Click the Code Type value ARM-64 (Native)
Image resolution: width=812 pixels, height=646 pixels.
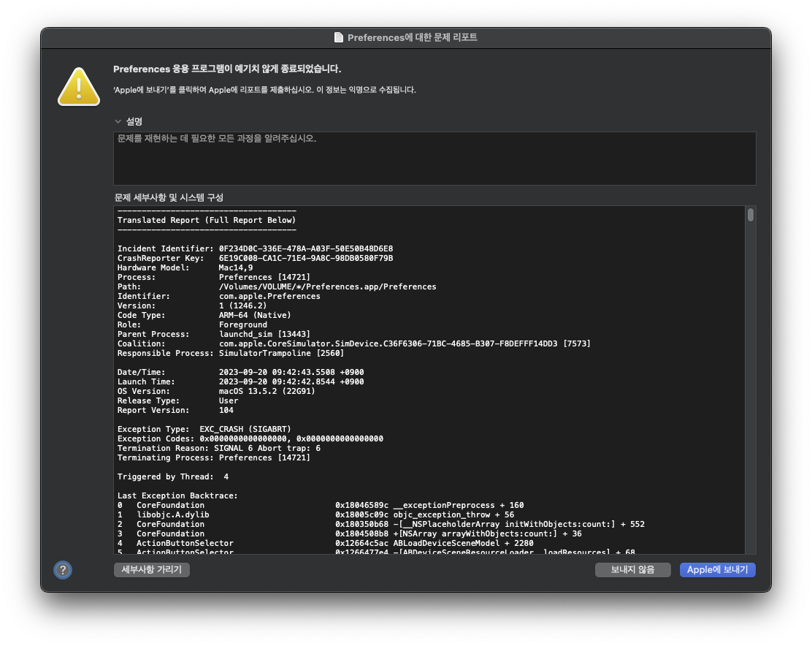tap(255, 315)
